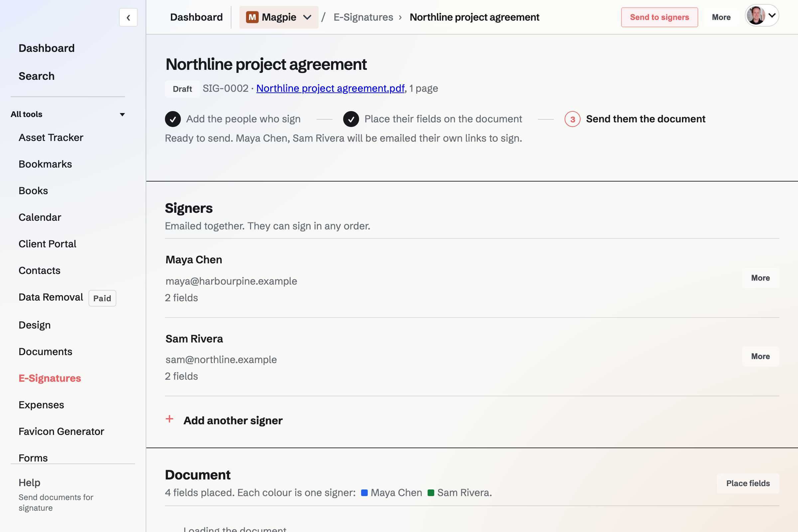The height and width of the screenshot is (532, 798).
Task: Open the top bar More menu
Action: coord(721,17)
